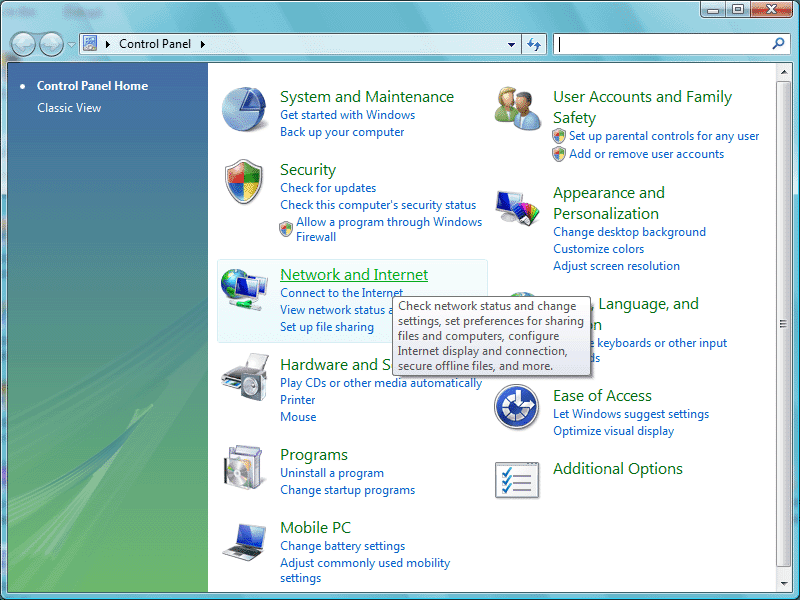
Task: Open the recent pages dropdown arrow
Action: point(71,44)
